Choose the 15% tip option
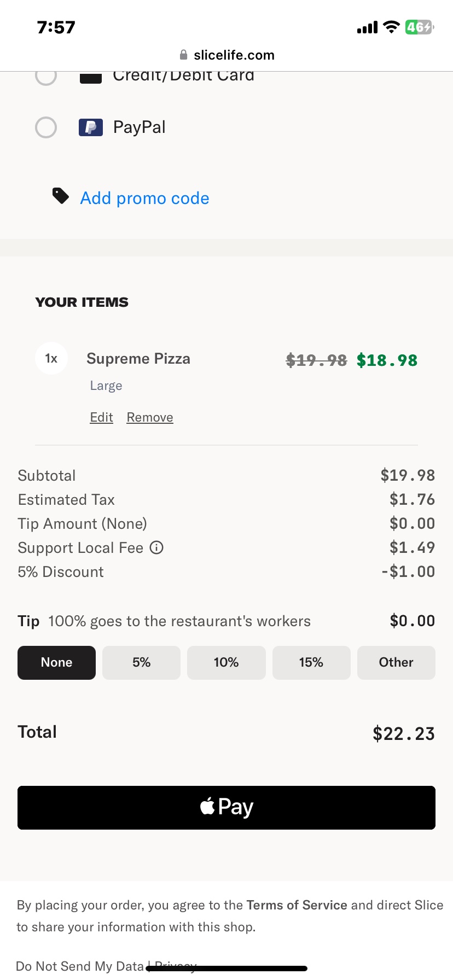Image resolution: width=453 pixels, height=980 pixels. tap(311, 662)
